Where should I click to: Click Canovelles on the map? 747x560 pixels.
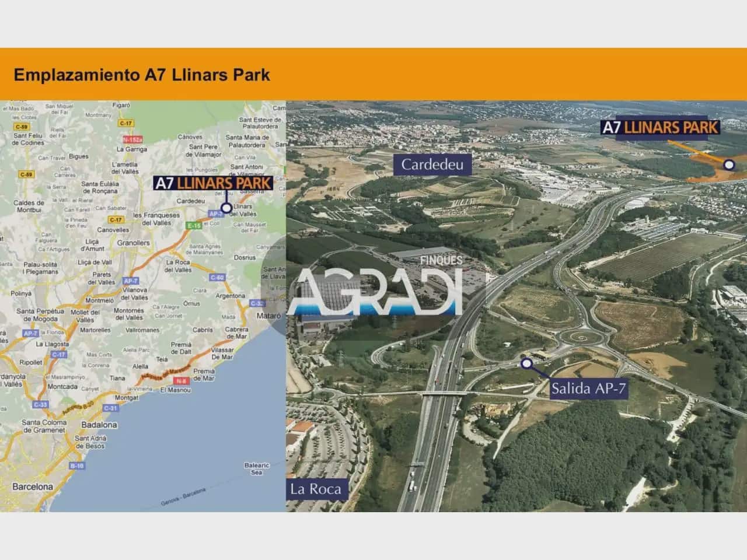point(113,230)
